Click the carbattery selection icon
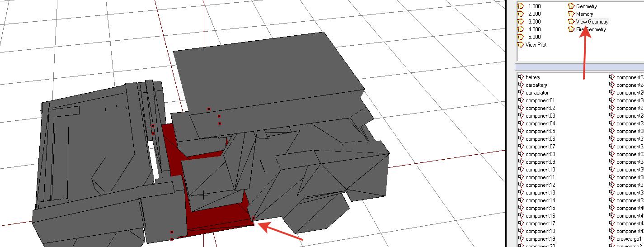 click(521, 85)
